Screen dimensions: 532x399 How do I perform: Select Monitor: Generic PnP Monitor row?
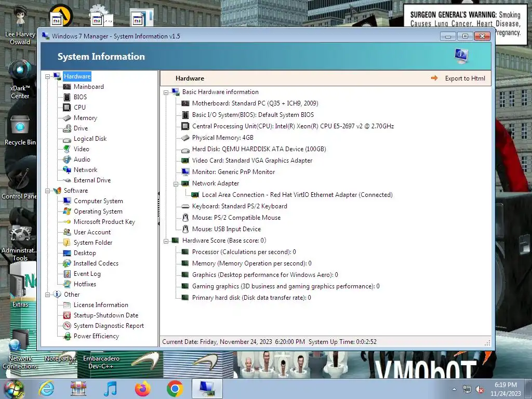pos(233,172)
